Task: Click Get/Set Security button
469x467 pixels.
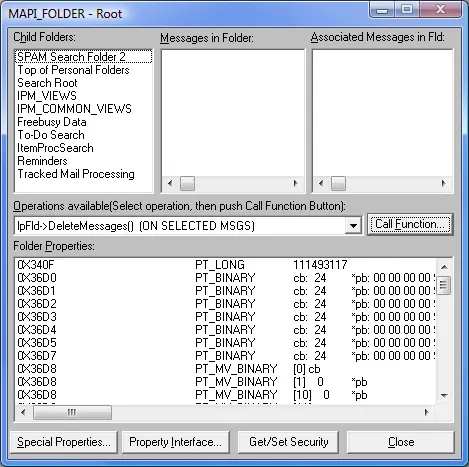Action: [289, 442]
